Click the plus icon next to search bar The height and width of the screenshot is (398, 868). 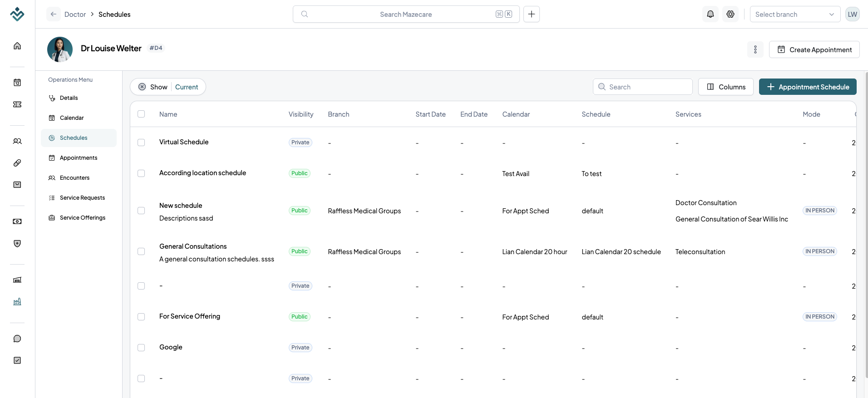pos(532,14)
